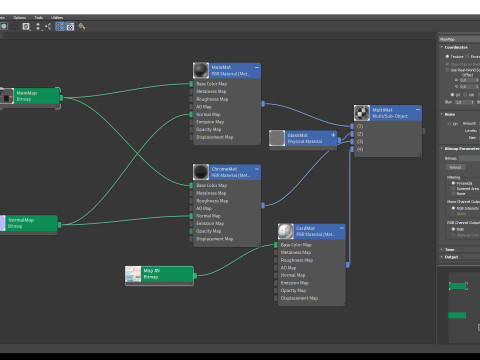Click the MultiMat slot (4) input socket
This screenshot has height=360, width=480.
point(352,149)
